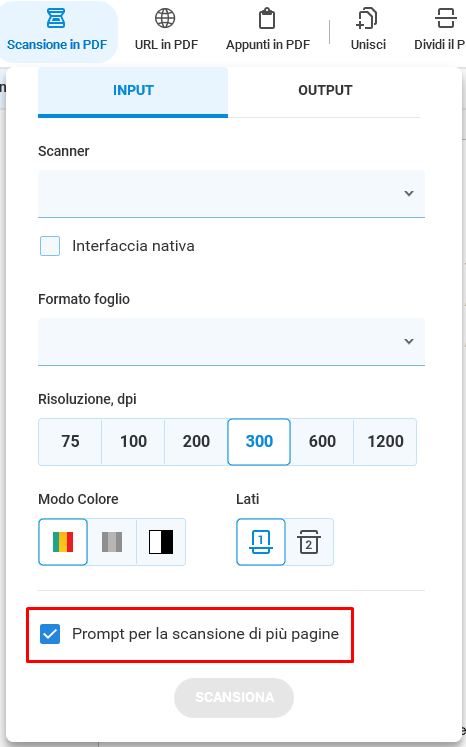Set resolution to 600 dpi
This screenshot has width=466, height=747.
322,442
